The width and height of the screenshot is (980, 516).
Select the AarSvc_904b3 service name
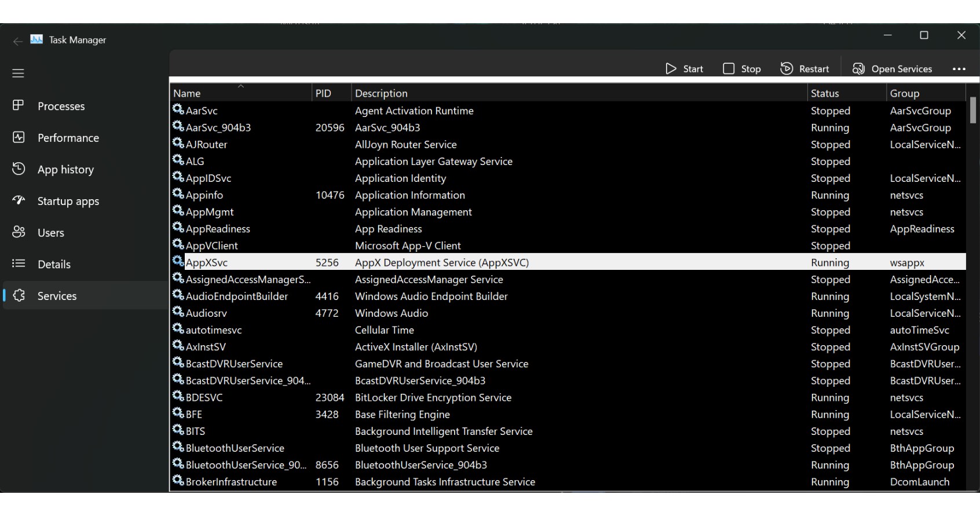218,127
